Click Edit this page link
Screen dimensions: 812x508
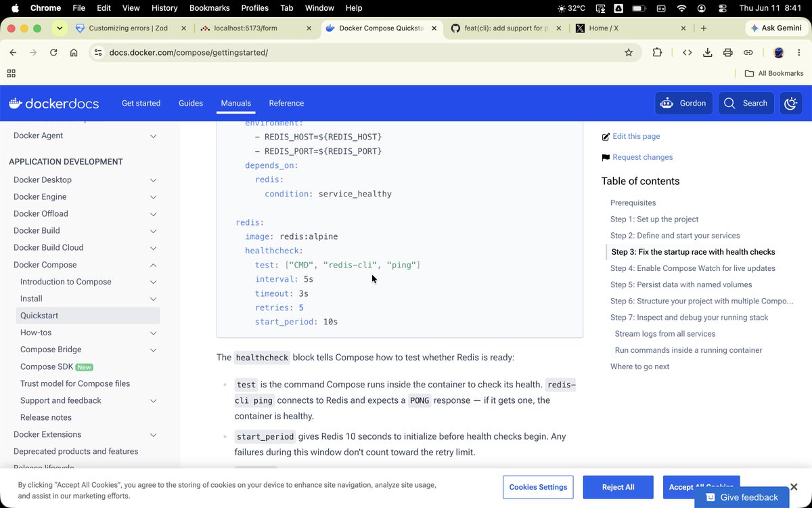pyautogui.click(x=636, y=136)
